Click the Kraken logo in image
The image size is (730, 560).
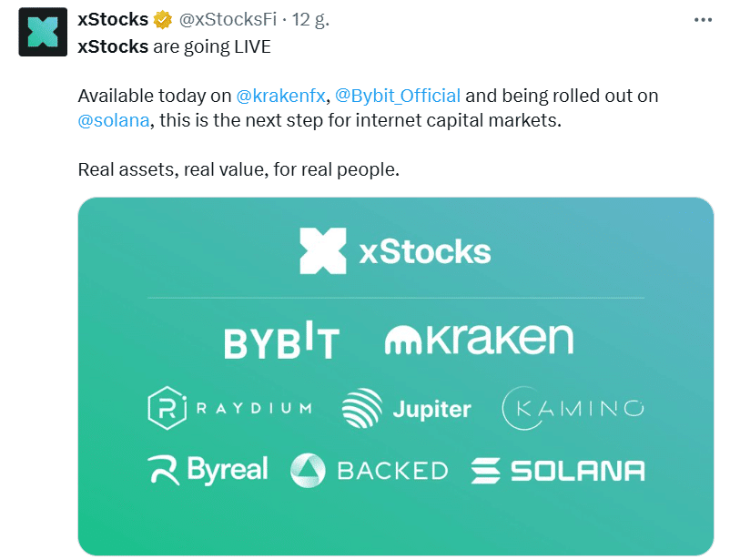click(x=479, y=340)
